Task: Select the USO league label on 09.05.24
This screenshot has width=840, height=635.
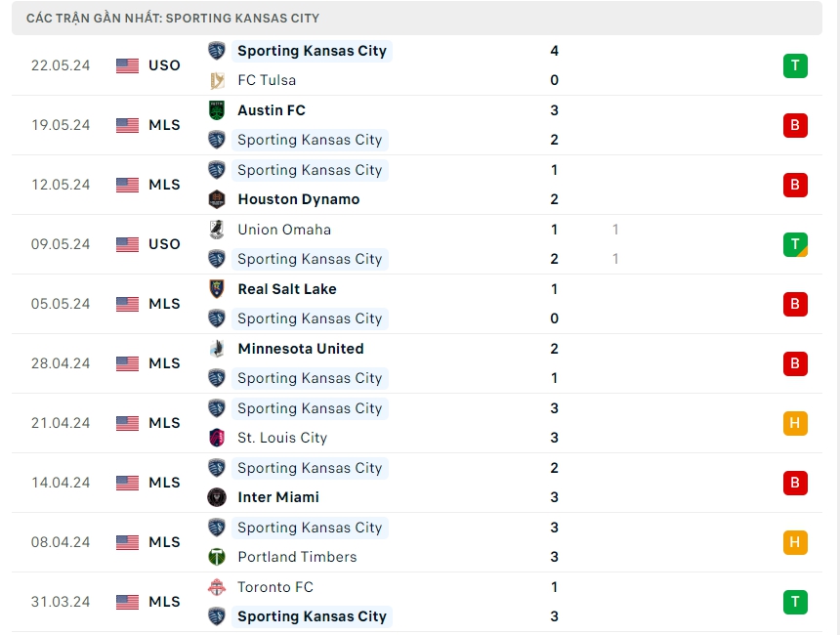Action: (x=165, y=244)
